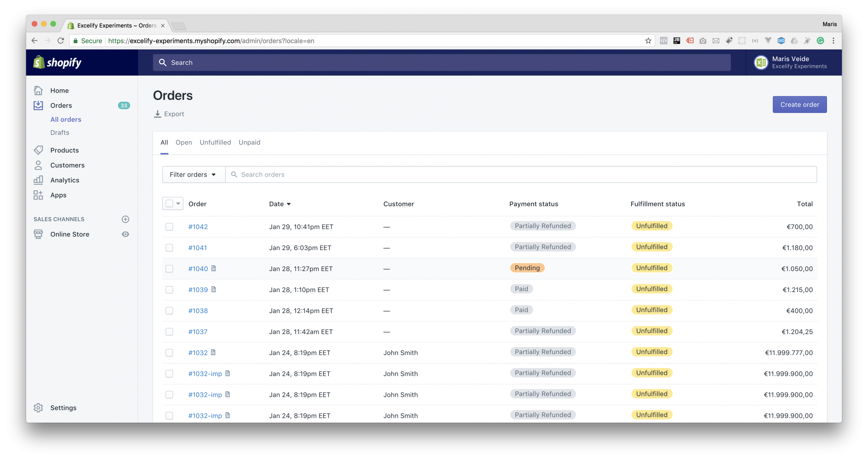Select order #1038 checkbox
The height and width of the screenshot is (460, 868).
point(169,311)
